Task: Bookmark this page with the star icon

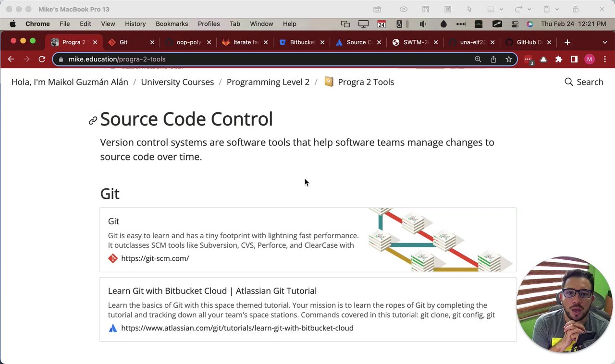Action: tap(509, 59)
